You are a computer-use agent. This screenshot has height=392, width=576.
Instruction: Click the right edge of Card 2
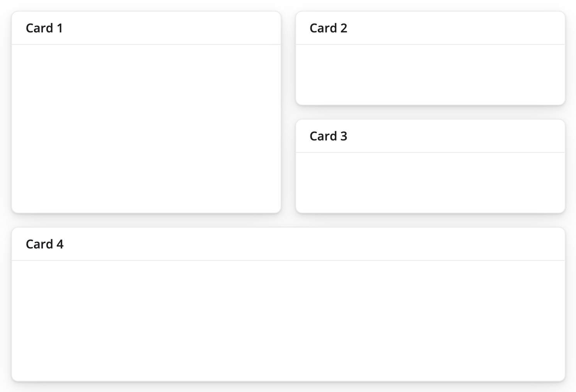pyautogui.click(x=564, y=58)
